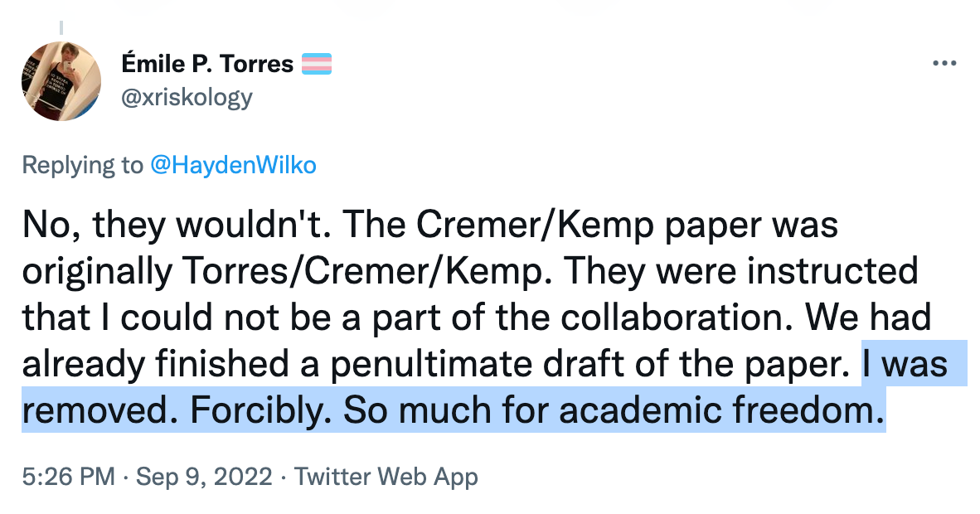Click the highlighted phrase 'So much for academic freedom'
This screenshot has height=514, width=980.
[614, 409]
